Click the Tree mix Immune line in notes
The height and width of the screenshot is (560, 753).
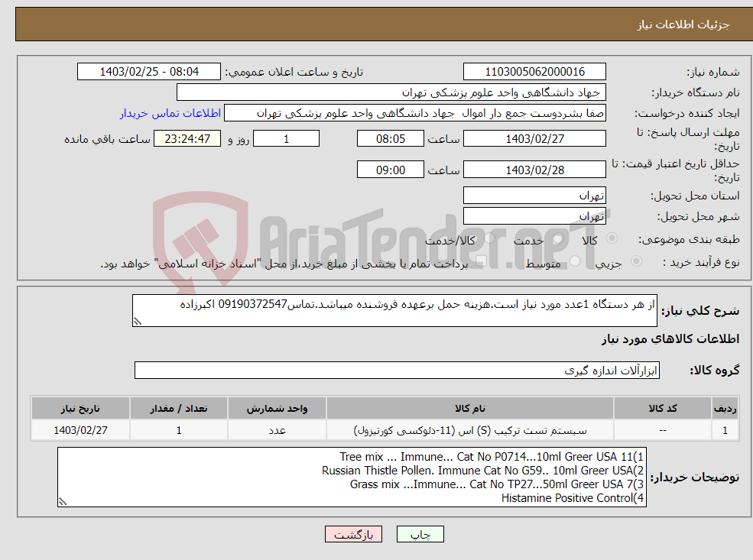(x=492, y=457)
